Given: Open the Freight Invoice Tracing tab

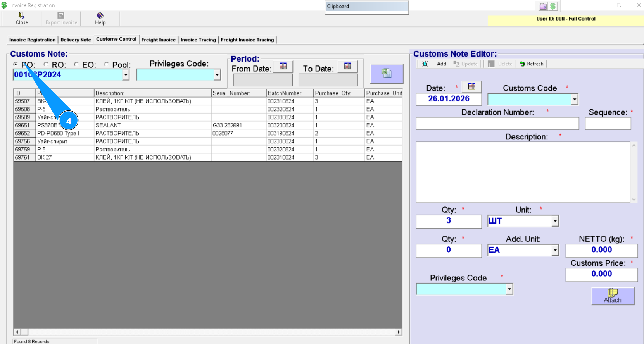Looking at the screenshot, I should 247,40.
